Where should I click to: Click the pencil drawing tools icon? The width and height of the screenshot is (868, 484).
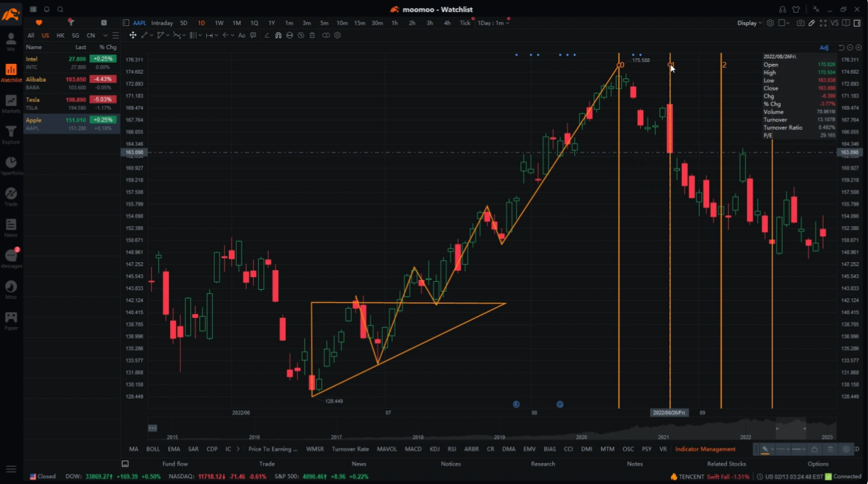[x=812, y=23]
